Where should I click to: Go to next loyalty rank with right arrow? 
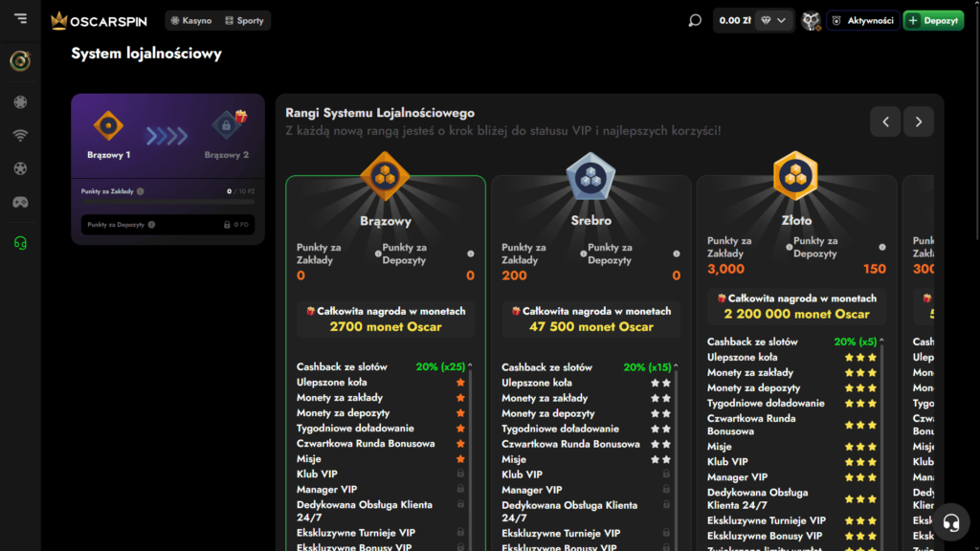919,121
